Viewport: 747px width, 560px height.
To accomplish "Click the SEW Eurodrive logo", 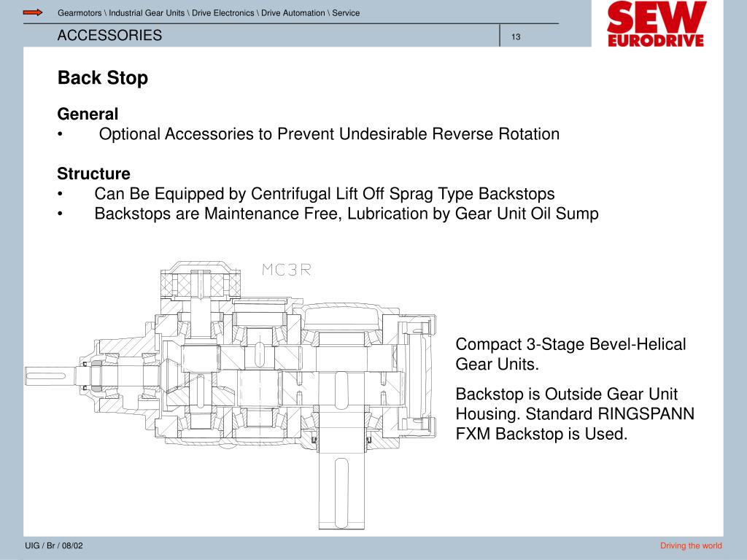I will [656, 24].
